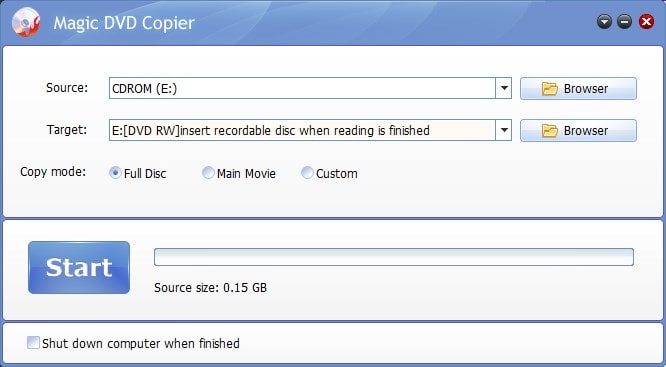666x367 pixels.
Task: Start the DVD copy process
Action: [79, 268]
